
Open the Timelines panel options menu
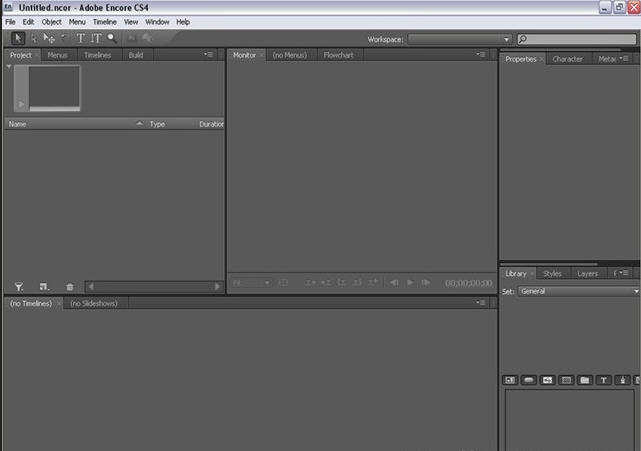click(x=481, y=303)
